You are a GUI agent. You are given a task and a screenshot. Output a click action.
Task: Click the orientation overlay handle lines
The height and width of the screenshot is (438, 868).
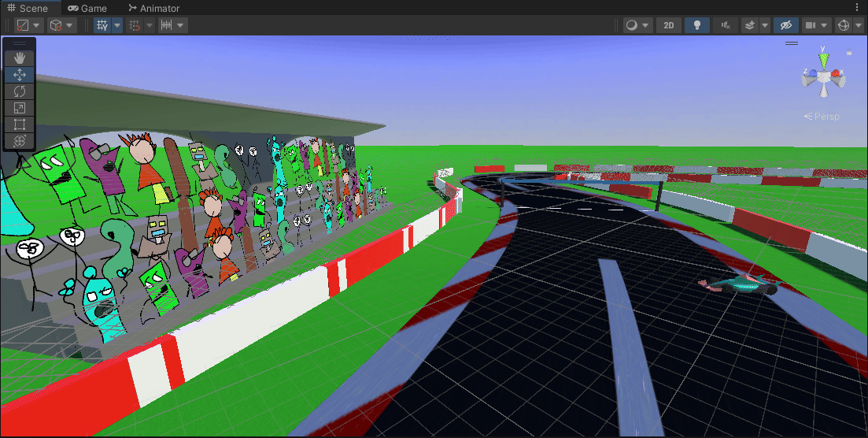[x=792, y=43]
